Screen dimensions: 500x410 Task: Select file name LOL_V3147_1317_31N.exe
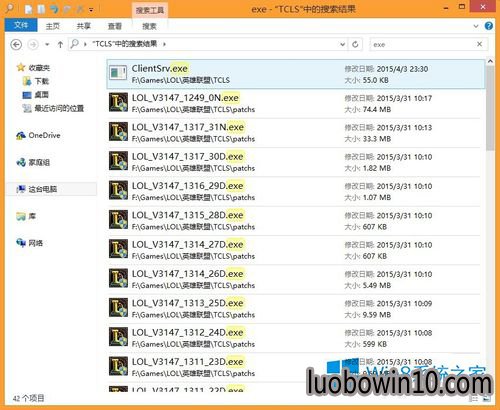pos(188,127)
